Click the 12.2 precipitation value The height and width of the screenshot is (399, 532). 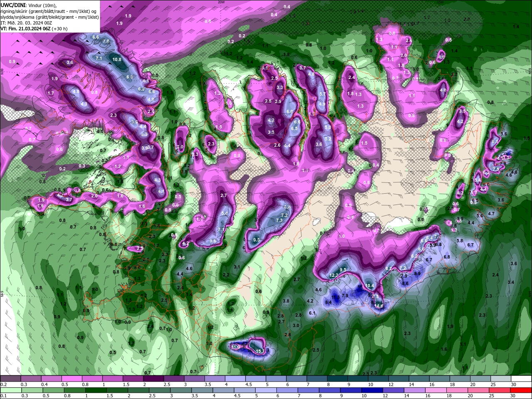(x=333, y=276)
